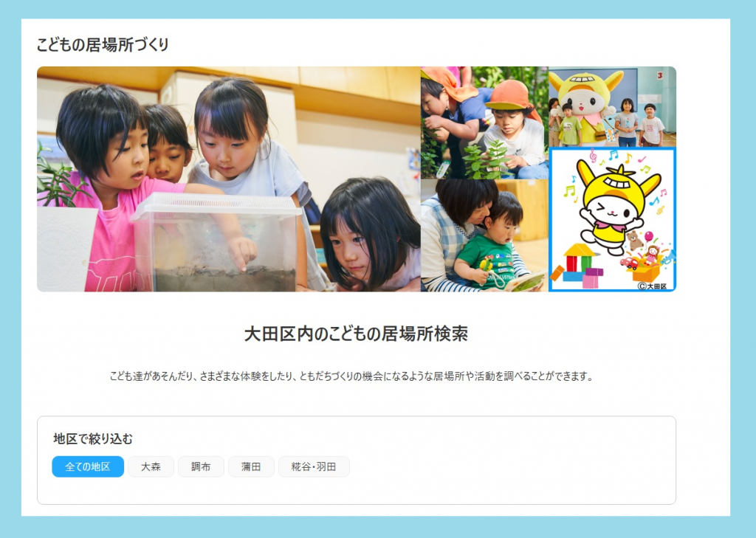Click the ©大田区 copyright mark
This screenshot has width=756, height=538.
(652, 286)
